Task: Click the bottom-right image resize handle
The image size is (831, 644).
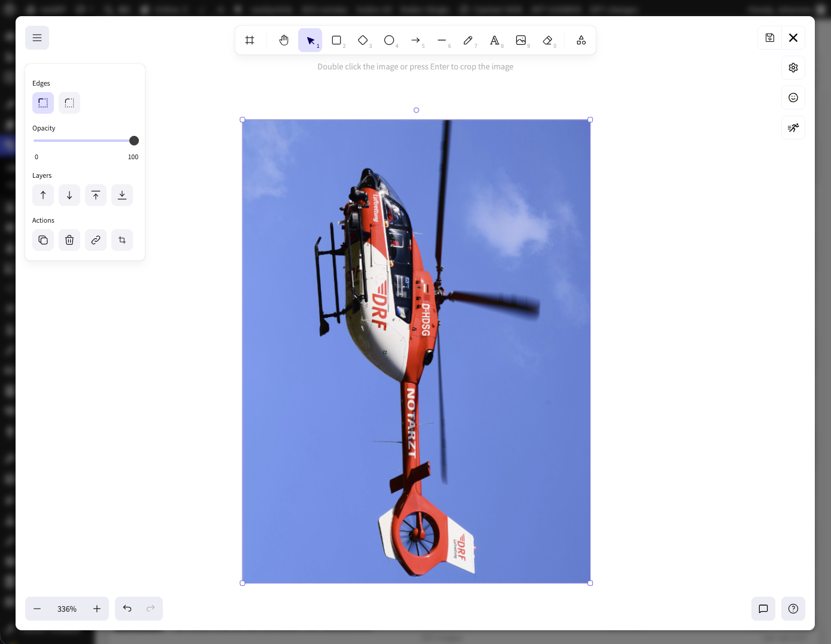Action: 590,583
